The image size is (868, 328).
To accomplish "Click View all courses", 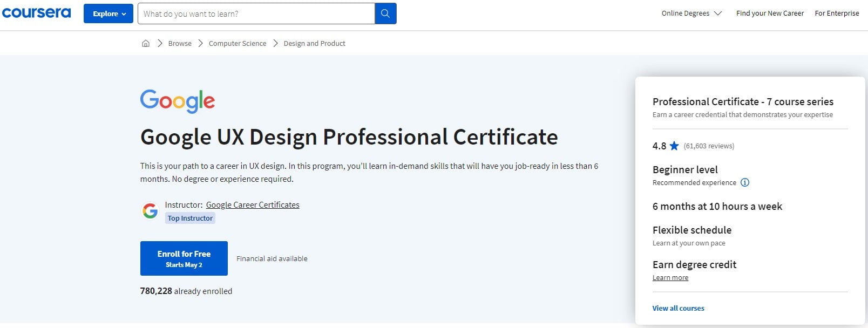I will point(678,308).
